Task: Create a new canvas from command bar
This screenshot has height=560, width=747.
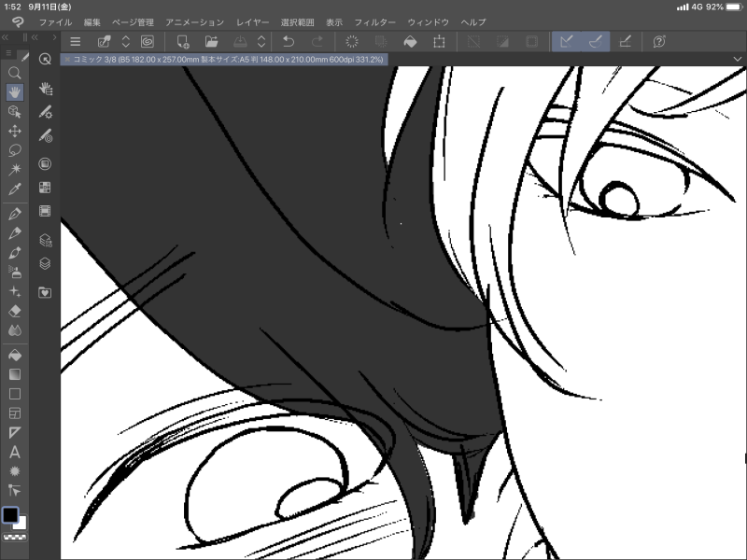Action: (x=183, y=41)
